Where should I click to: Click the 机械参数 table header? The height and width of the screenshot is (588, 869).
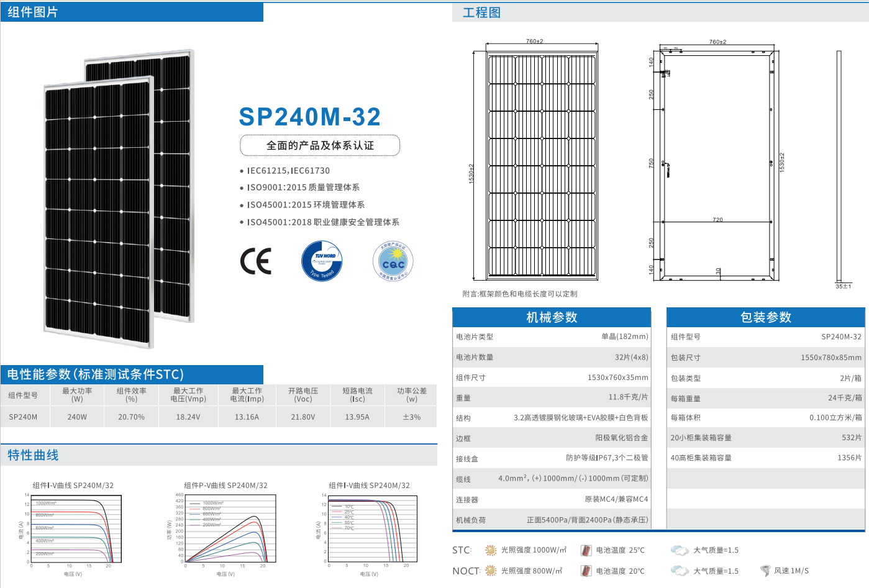(x=552, y=317)
